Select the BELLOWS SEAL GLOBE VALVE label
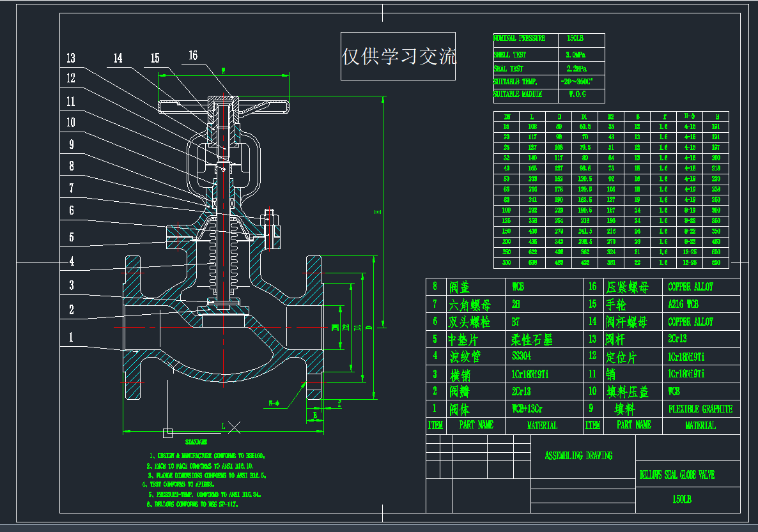This screenshot has height=532, width=758. click(677, 475)
